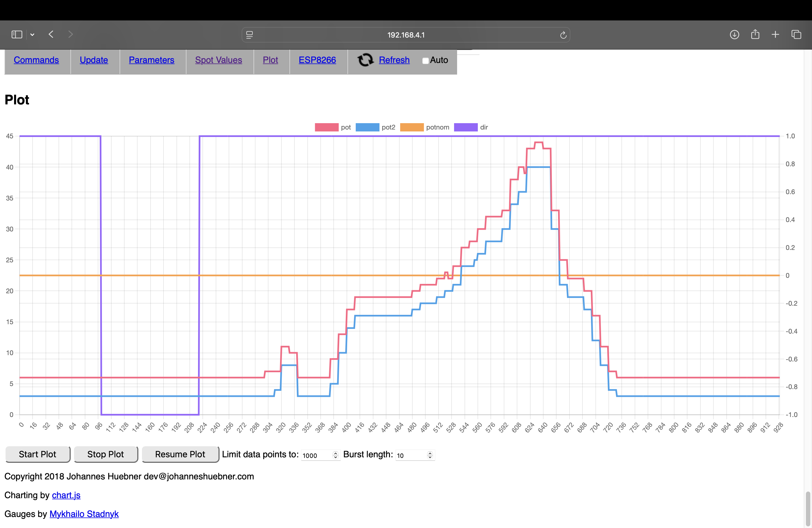The image size is (812, 528).
Task: Toggle the Safari sidebar icon
Action: [17, 35]
